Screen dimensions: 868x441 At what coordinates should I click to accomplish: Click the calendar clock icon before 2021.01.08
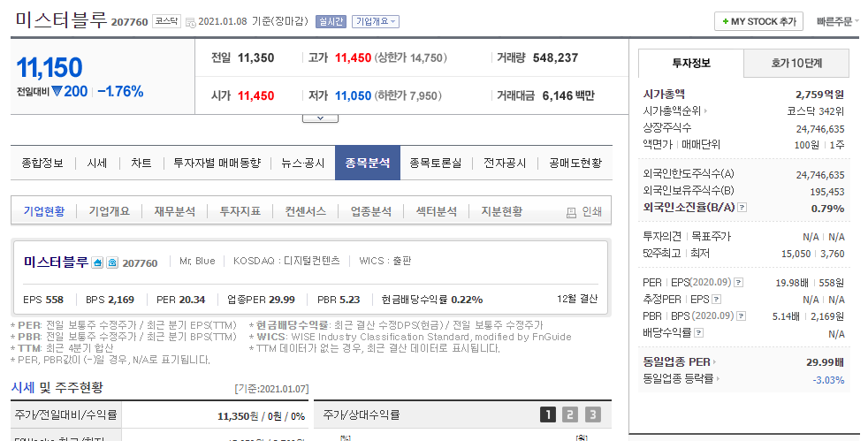click(x=190, y=23)
